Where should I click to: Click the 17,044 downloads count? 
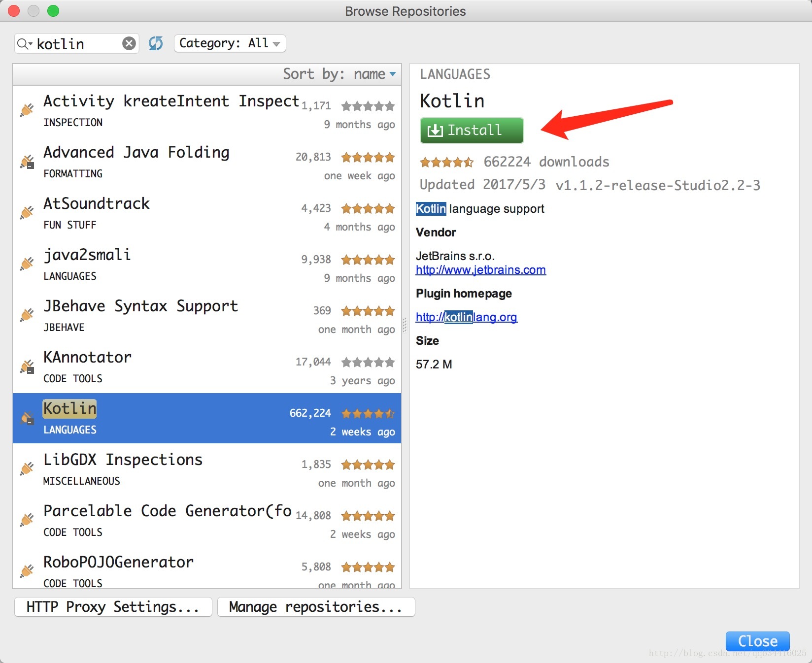313,362
